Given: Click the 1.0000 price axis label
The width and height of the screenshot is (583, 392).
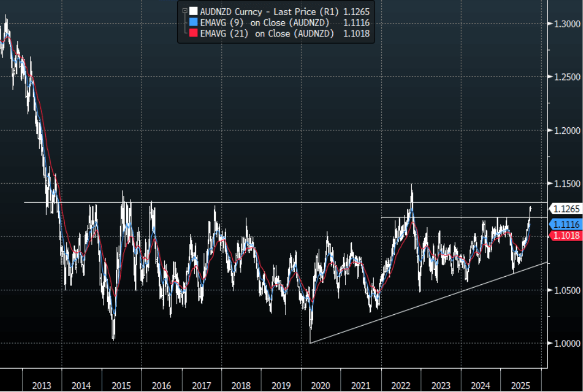Looking at the screenshot, I should tap(567, 343).
